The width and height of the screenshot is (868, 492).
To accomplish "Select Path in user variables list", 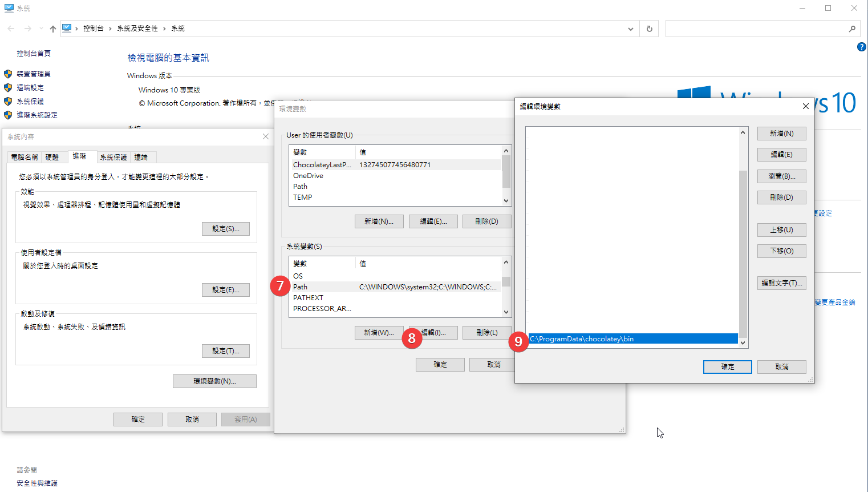I will (396, 186).
